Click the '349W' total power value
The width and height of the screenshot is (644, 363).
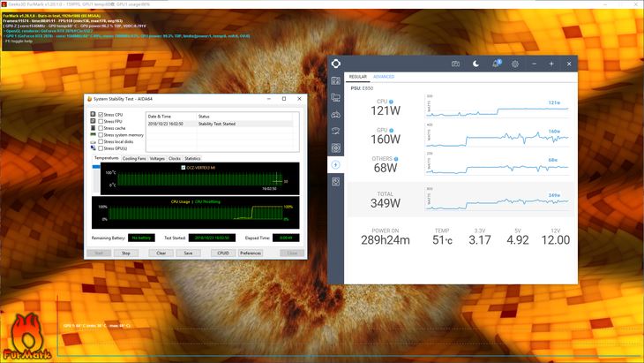coord(386,203)
